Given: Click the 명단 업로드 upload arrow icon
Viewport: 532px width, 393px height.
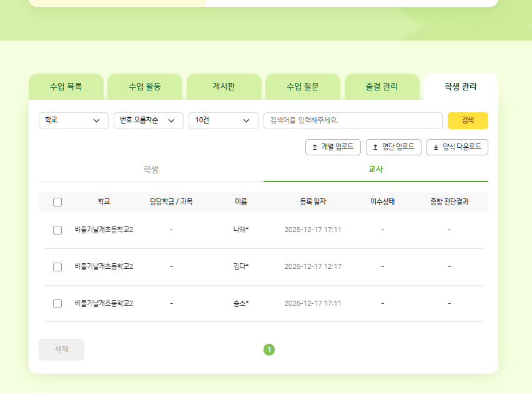Looking at the screenshot, I should [x=375, y=147].
